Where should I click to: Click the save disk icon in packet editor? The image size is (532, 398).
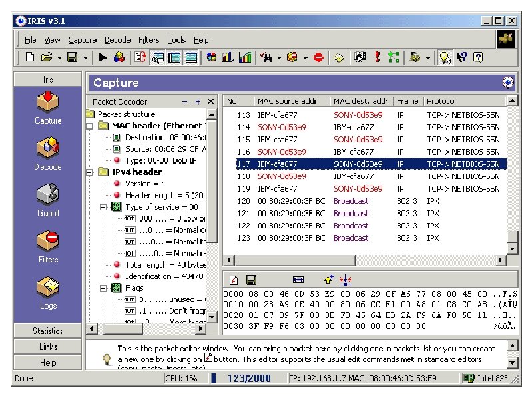[x=251, y=280]
